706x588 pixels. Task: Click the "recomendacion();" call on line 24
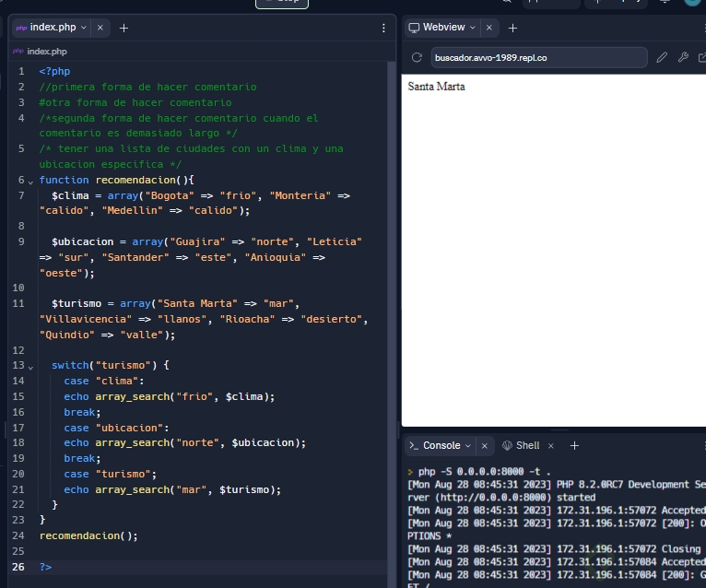pos(88,535)
